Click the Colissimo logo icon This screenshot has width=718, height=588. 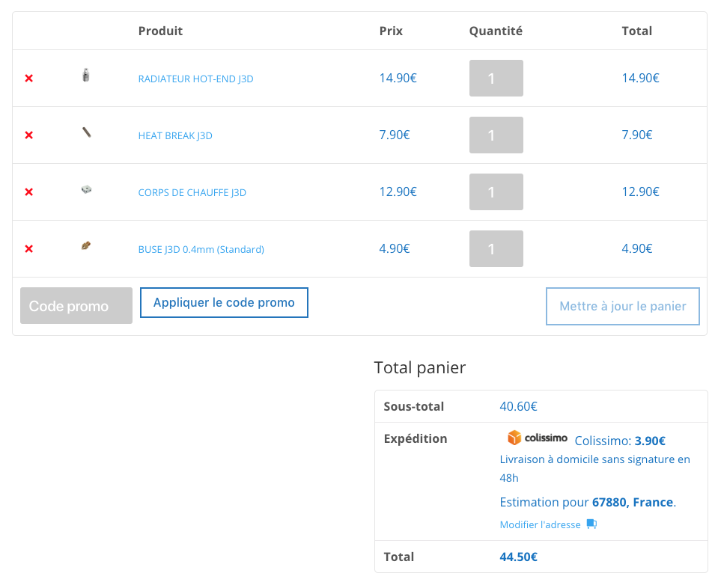(537, 438)
